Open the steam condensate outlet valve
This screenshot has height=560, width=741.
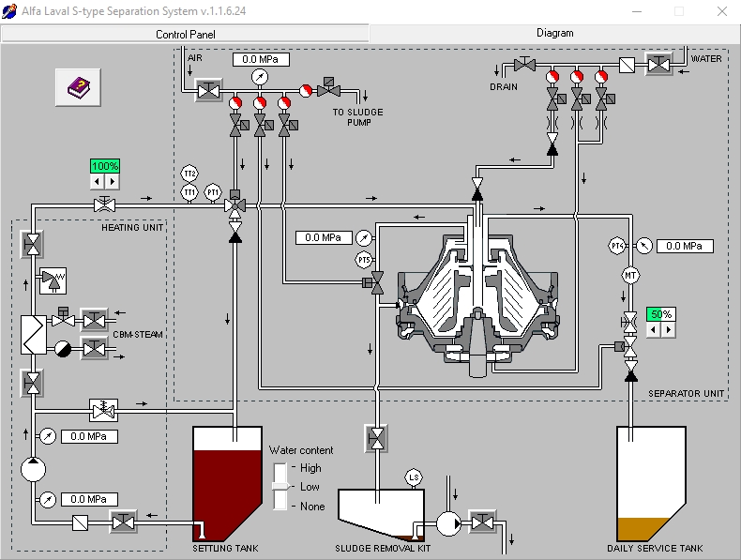point(94,349)
